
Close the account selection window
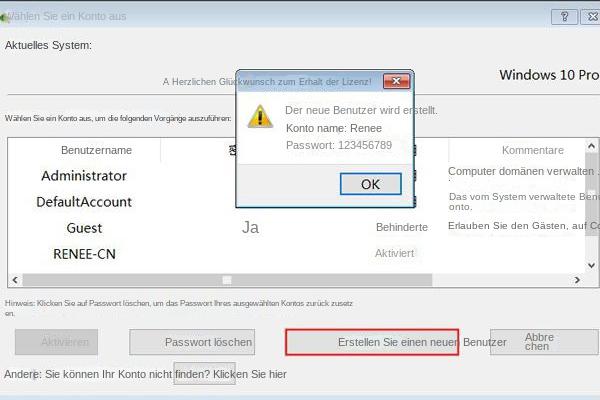pyautogui.click(x=591, y=17)
